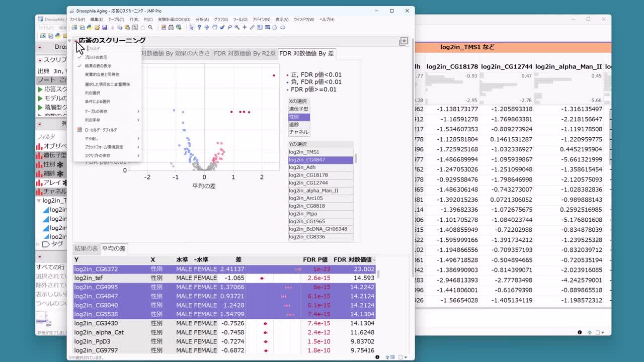Viewport: 644px width, 362px height.
Task: Click the Open folder toolbar icon
Action: 97,27
